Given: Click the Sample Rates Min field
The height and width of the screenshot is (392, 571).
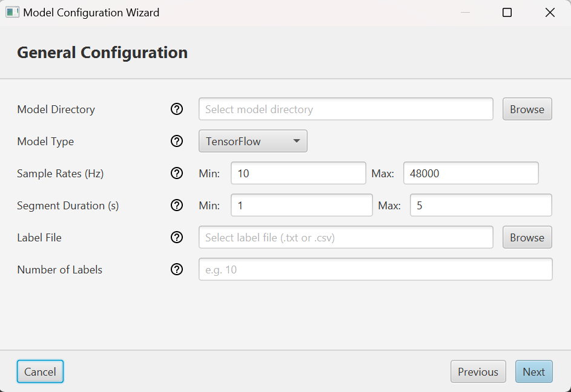Looking at the screenshot, I should (298, 174).
